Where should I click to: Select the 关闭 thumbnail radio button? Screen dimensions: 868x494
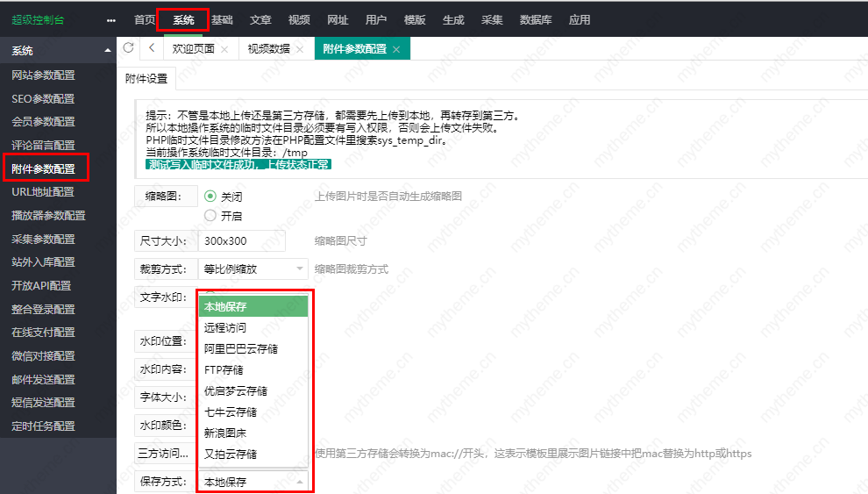pos(210,197)
